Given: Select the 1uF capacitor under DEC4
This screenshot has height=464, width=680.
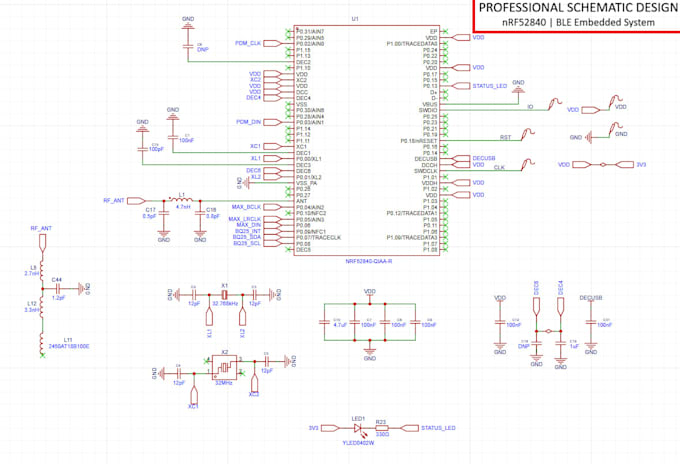Looking at the screenshot, I should click(x=561, y=343).
